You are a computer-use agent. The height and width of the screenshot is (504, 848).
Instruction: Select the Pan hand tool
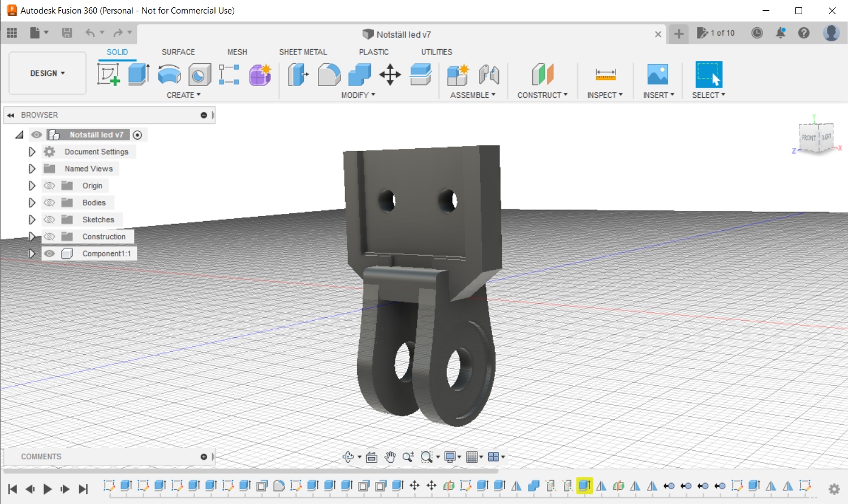click(390, 457)
